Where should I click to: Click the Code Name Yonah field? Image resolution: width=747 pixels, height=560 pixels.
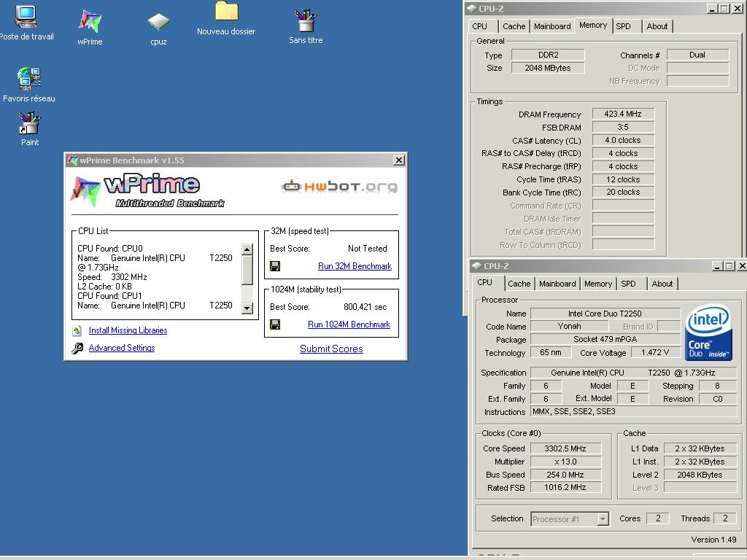pyautogui.click(x=569, y=326)
